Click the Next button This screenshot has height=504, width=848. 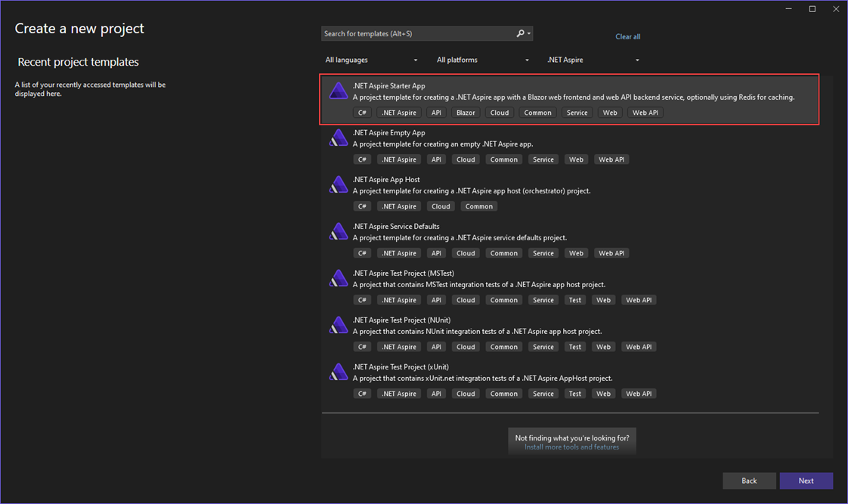coord(806,481)
